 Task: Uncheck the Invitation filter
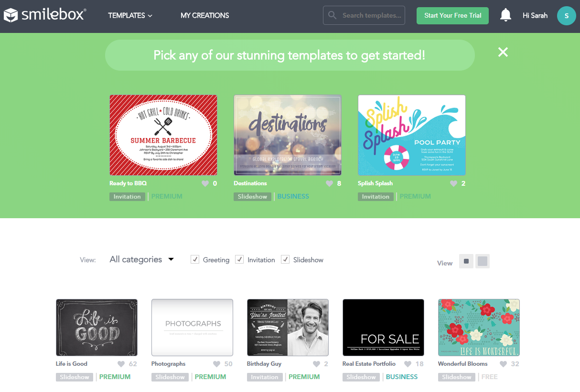click(x=240, y=259)
